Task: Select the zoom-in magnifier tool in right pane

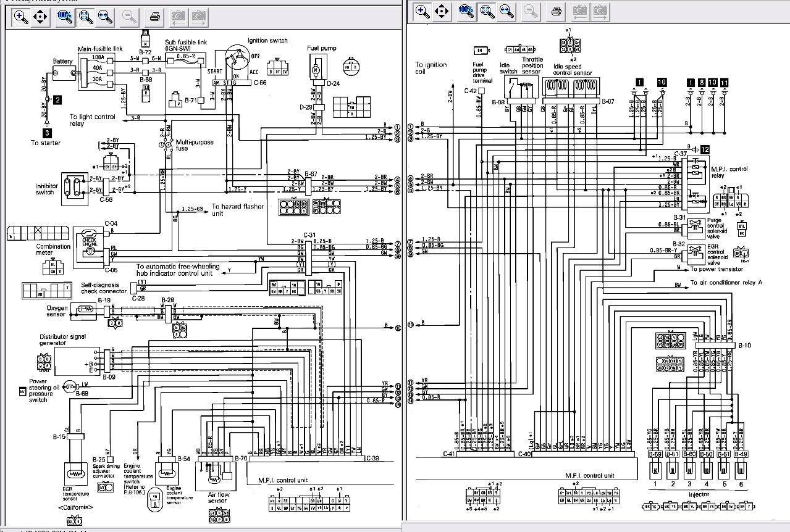Action: pos(422,10)
